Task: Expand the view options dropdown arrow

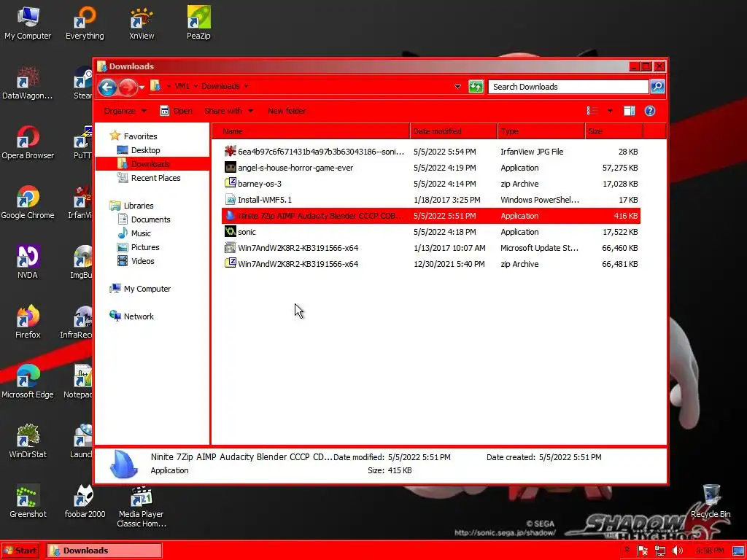Action: point(610,111)
